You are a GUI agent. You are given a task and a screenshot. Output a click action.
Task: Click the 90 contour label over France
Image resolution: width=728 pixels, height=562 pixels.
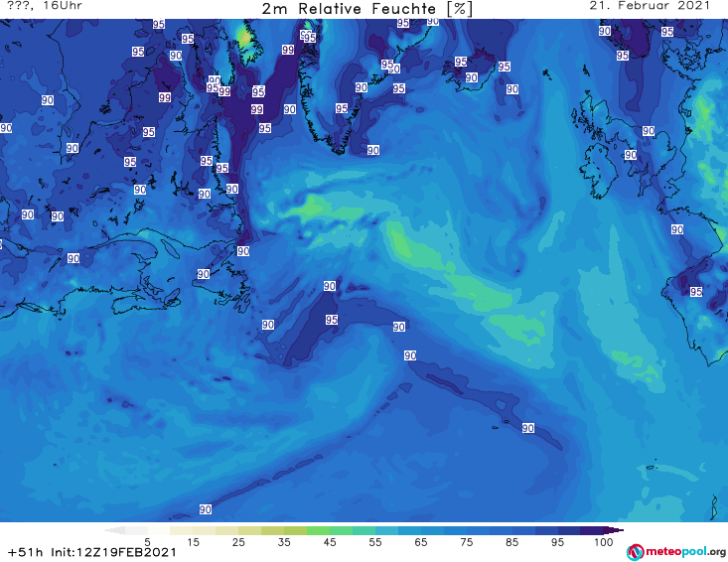tap(677, 229)
